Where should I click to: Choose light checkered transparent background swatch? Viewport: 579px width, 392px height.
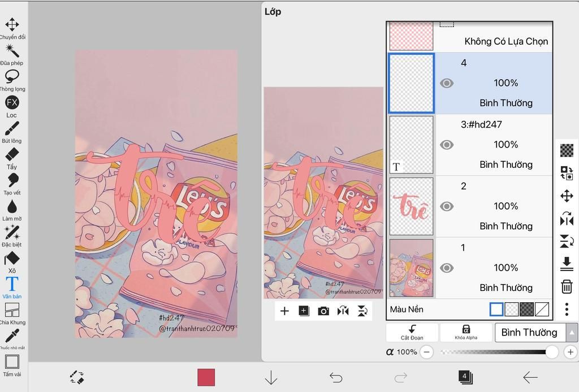pyautogui.click(x=511, y=310)
